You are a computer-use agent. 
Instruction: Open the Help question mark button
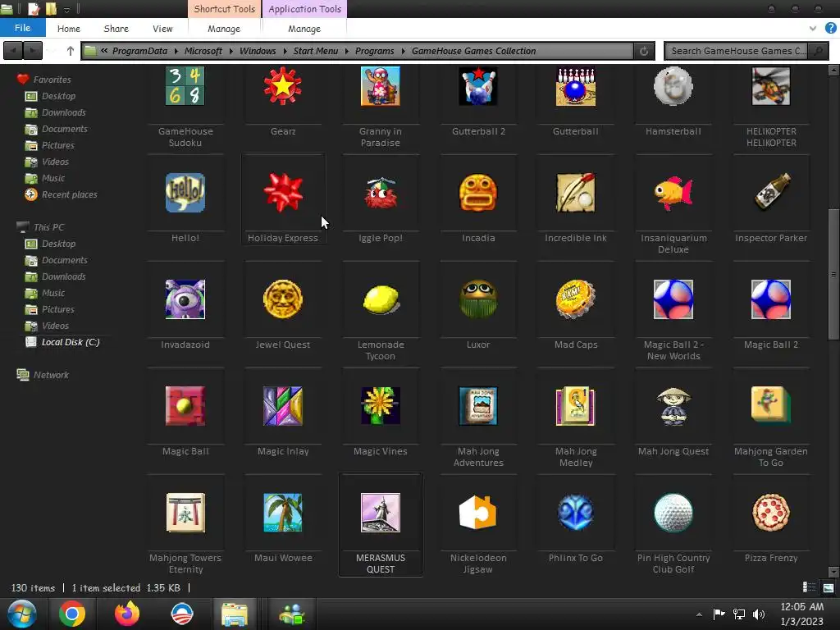pyautogui.click(x=831, y=28)
